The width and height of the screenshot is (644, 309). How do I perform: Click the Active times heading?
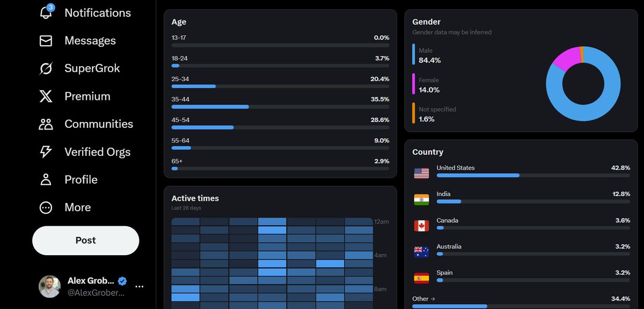coord(195,198)
